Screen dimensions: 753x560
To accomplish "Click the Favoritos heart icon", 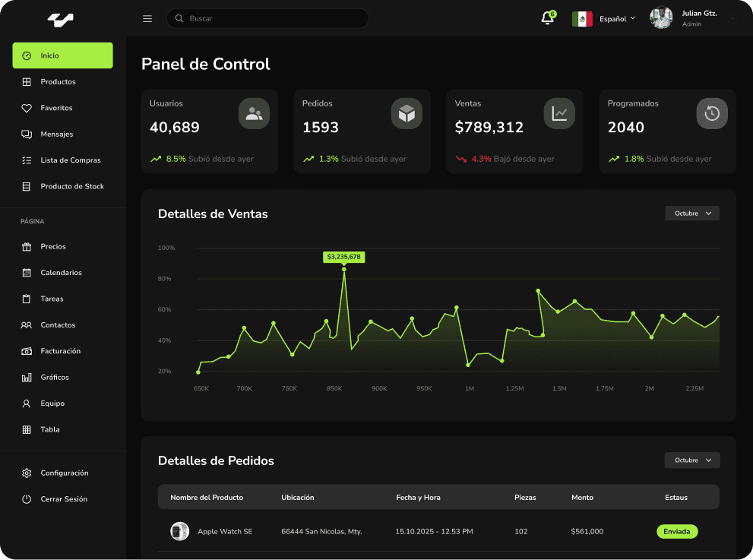I will pyautogui.click(x=27, y=108).
